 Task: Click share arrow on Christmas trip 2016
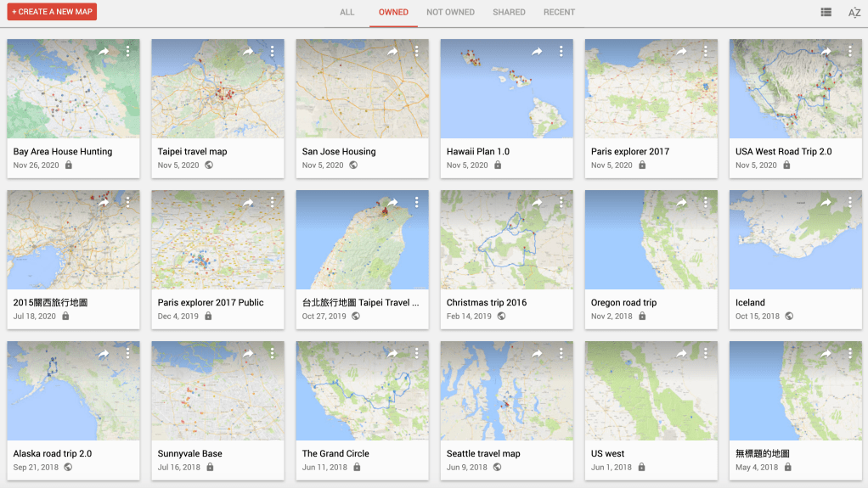click(x=537, y=203)
